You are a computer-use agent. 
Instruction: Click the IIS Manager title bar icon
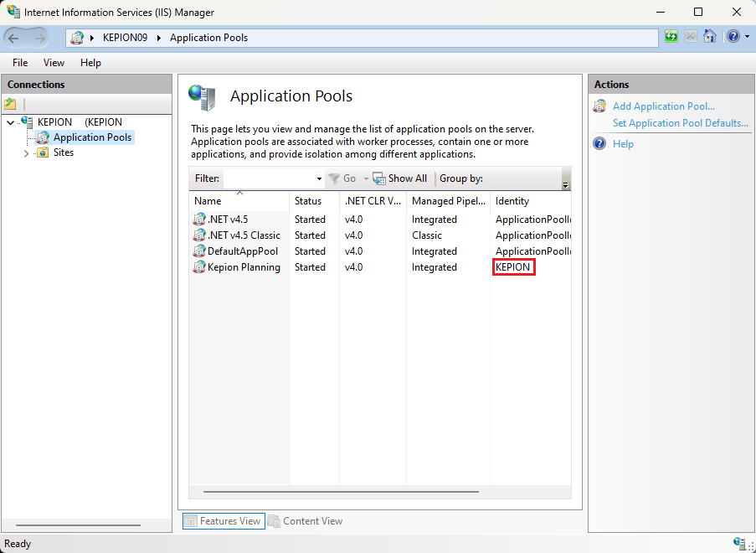tap(13, 12)
